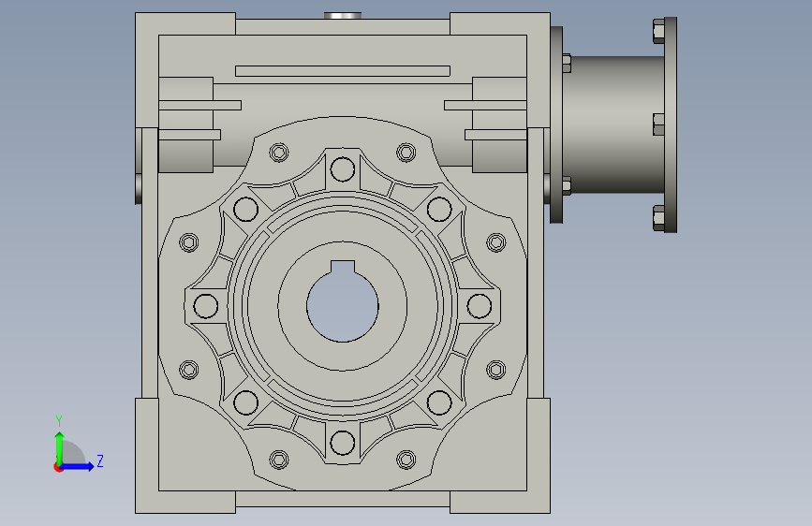The height and width of the screenshot is (526, 812).
Task: Pick the large bolt hole right of the bore
Action: [x=479, y=305]
